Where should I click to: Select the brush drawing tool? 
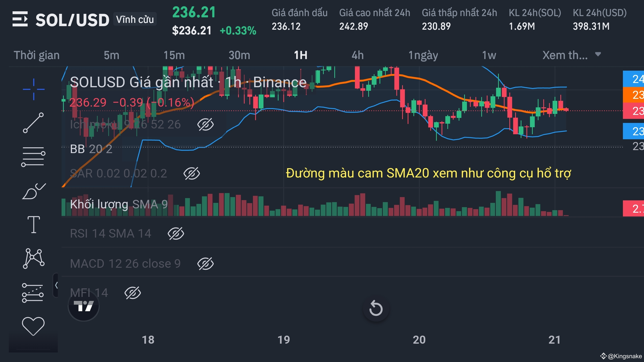[x=34, y=191]
